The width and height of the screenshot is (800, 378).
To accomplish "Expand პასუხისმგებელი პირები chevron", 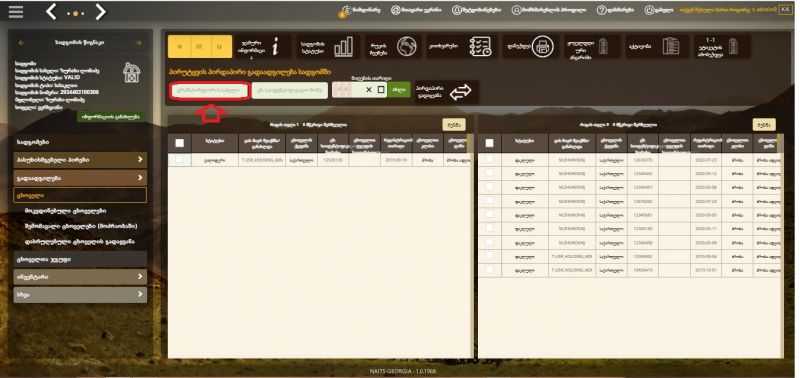I will coord(140,160).
